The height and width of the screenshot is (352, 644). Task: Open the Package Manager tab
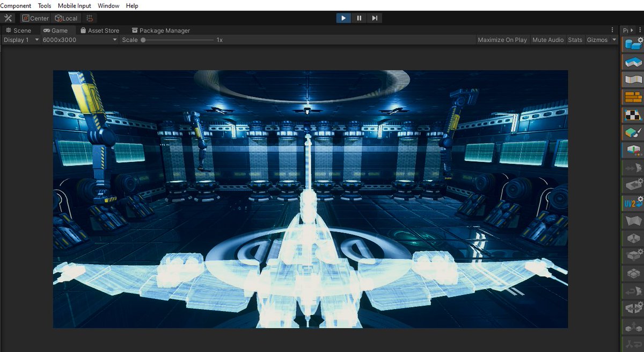click(160, 30)
